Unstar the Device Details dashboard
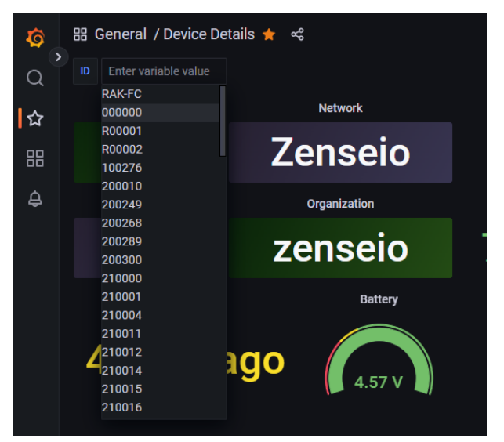The image size is (504, 442). click(269, 34)
